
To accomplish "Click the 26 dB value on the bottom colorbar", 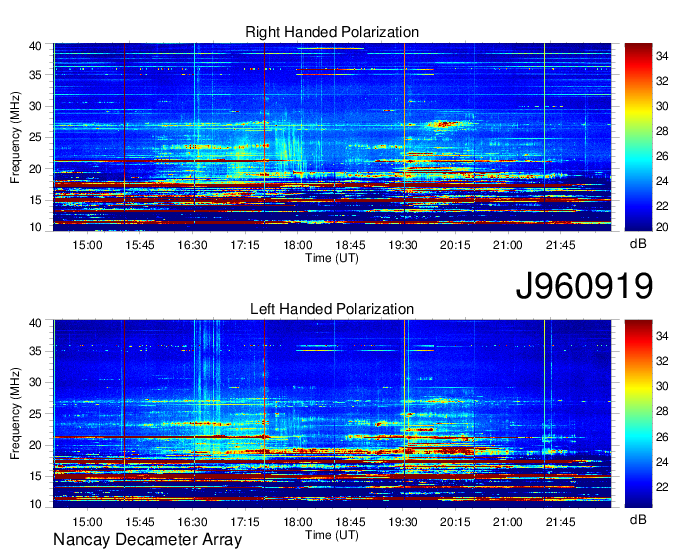I will pyautogui.click(x=662, y=437).
